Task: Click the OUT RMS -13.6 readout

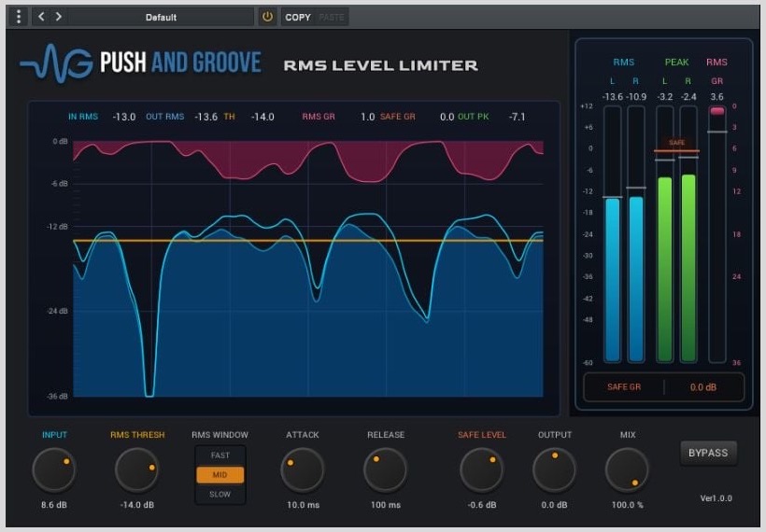Action: point(182,117)
